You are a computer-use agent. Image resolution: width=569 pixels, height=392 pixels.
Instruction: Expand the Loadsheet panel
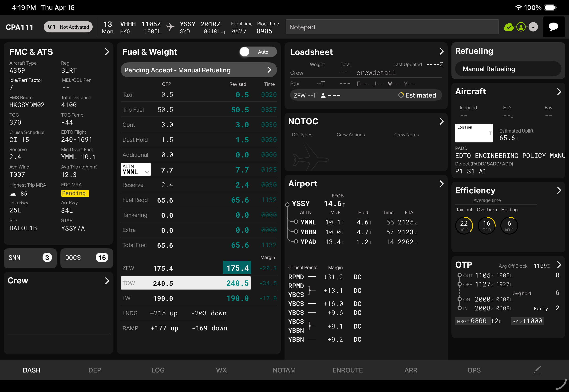(x=441, y=51)
